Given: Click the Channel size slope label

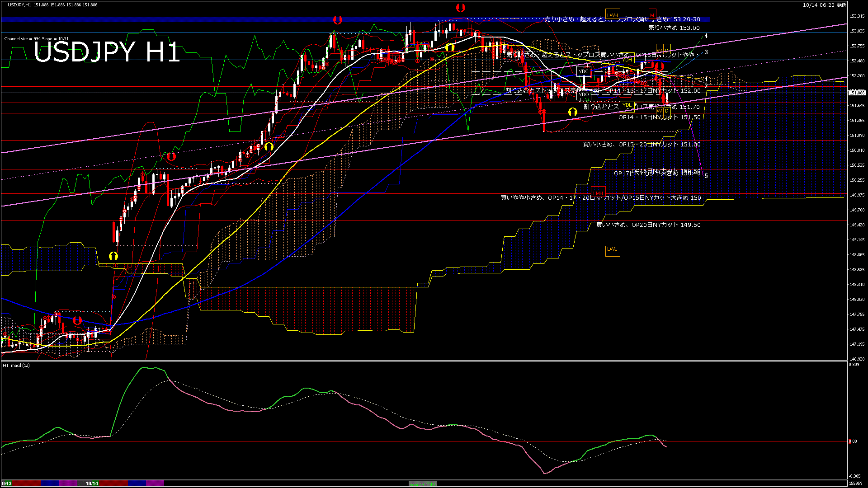Looking at the screenshot, I should [36, 39].
